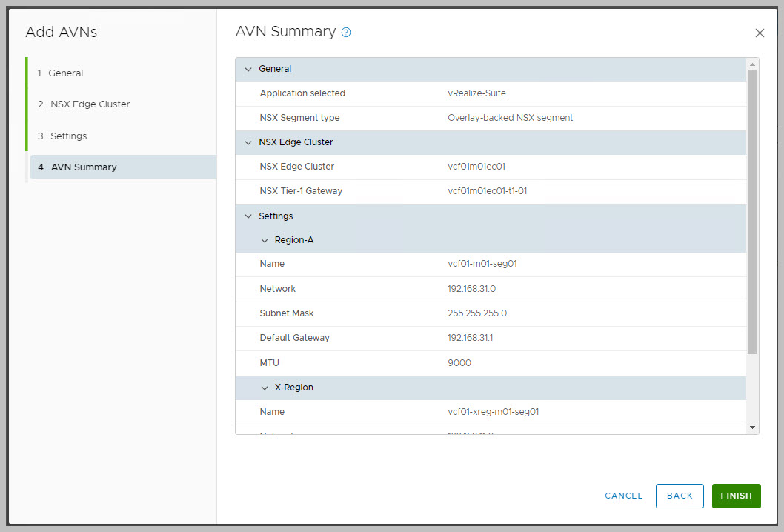Collapse the X-Region subsection
This screenshot has height=532, width=784.
point(265,388)
